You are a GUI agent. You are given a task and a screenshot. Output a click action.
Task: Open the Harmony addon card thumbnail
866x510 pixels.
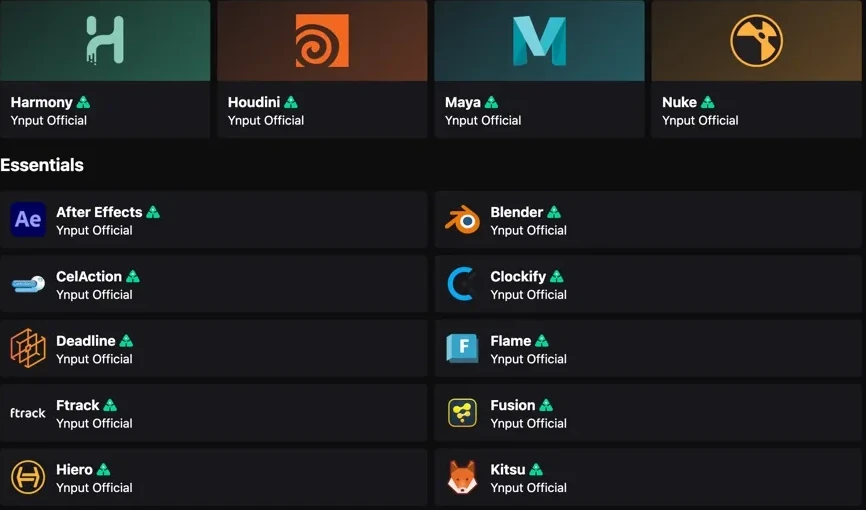pyautogui.click(x=105, y=40)
